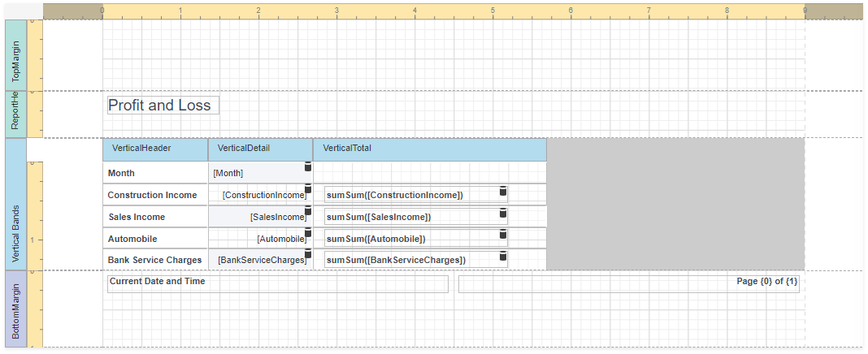Screen dimensions: 868x354
Task: Click the database icon on sumSum([ConstructionIncome])
Action: click(x=502, y=191)
